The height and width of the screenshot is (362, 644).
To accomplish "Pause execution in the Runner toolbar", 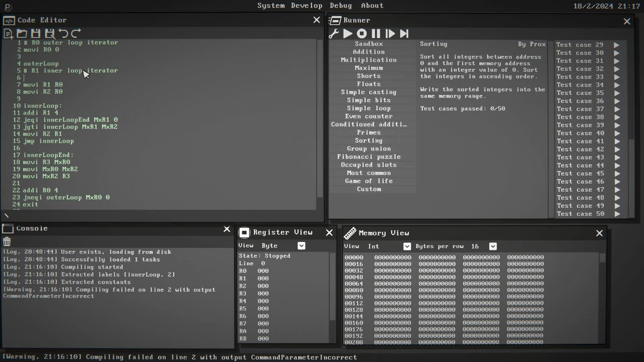I will pyautogui.click(x=376, y=34).
